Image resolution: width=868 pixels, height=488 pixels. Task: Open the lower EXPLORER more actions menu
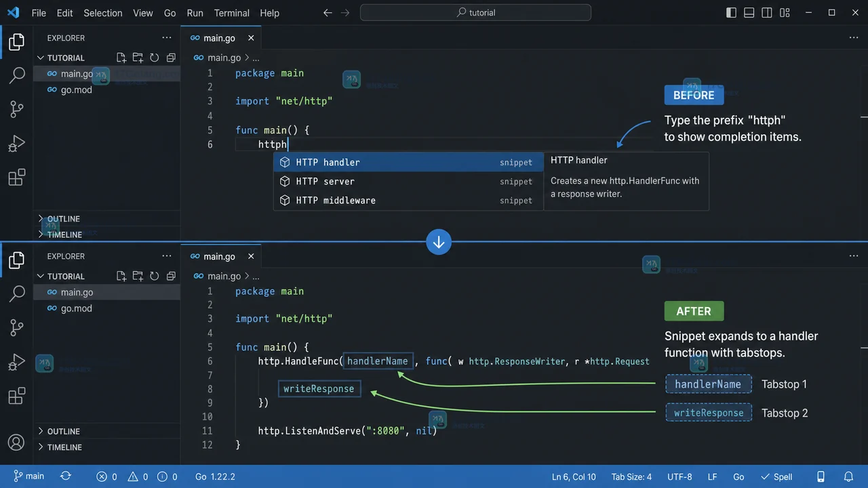click(x=167, y=256)
